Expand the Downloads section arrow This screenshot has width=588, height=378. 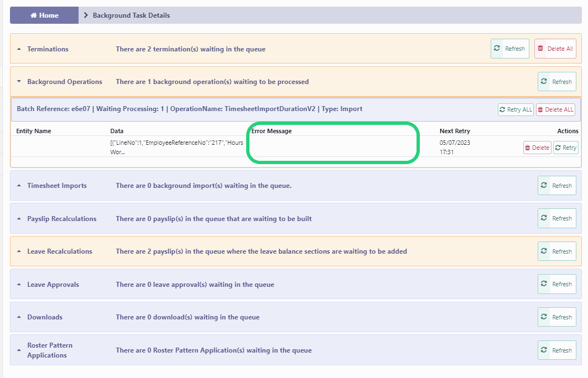19,317
